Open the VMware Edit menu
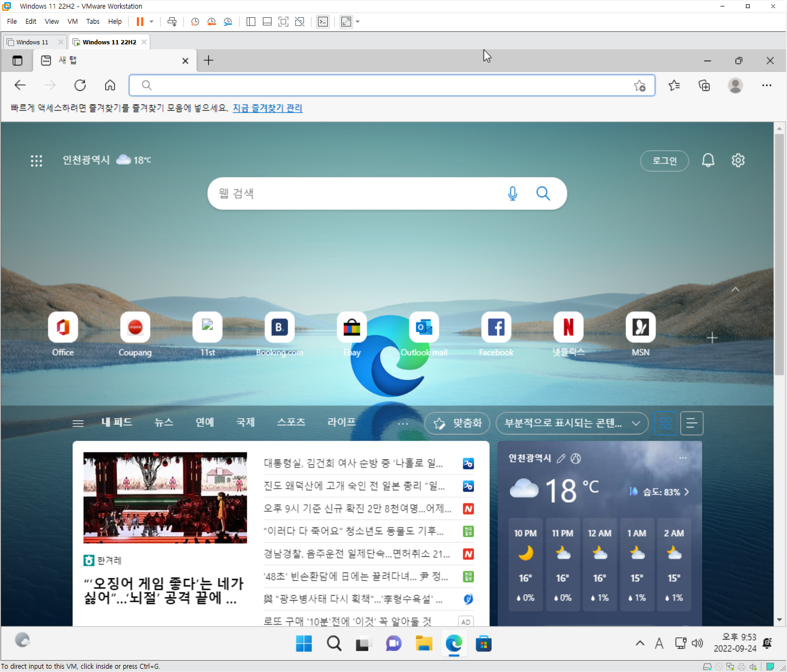Image resolution: width=787 pixels, height=672 pixels. 31,22
